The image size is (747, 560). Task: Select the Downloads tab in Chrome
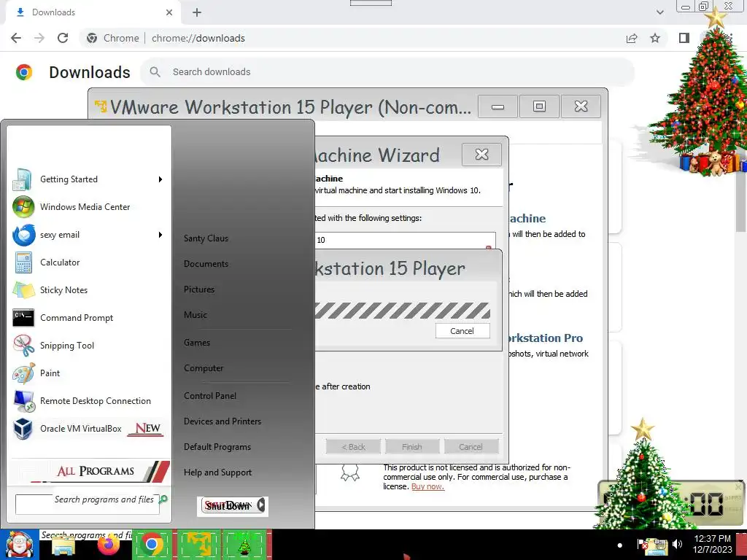tap(93, 12)
